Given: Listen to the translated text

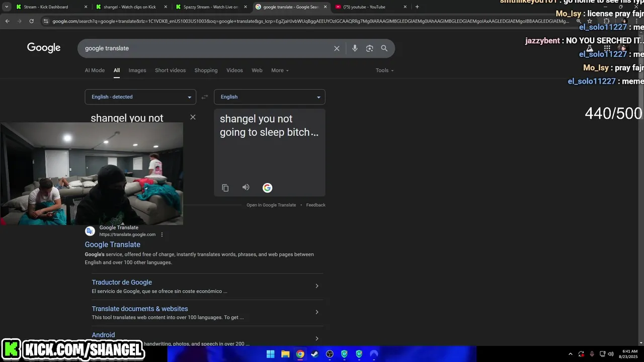Looking at the screenshot, I should tap(246, 187).
